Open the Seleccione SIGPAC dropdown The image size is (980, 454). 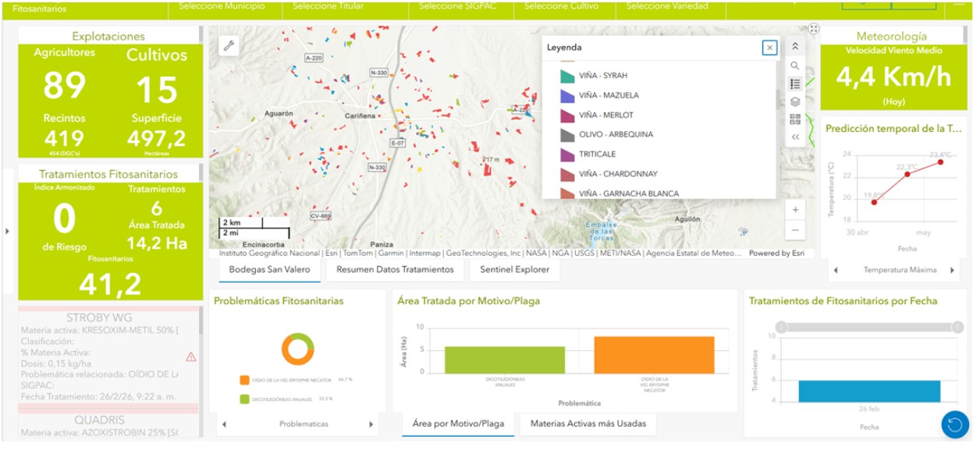coord(457,6)
